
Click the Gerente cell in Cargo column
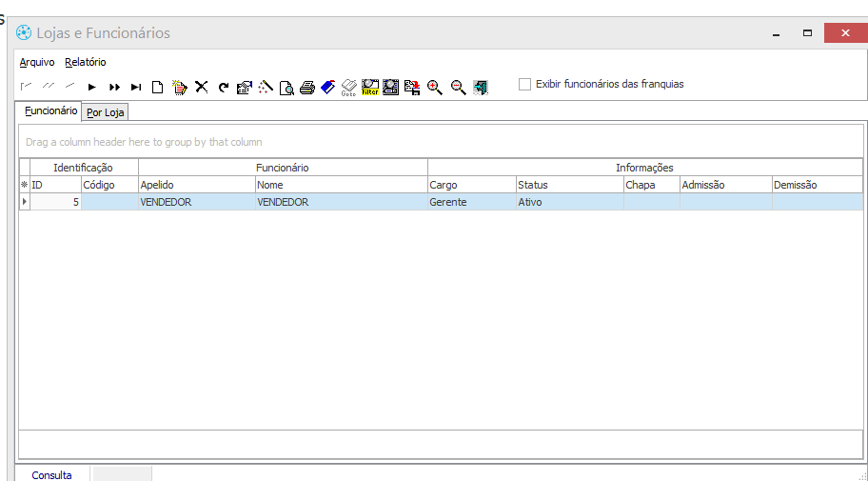470,202
